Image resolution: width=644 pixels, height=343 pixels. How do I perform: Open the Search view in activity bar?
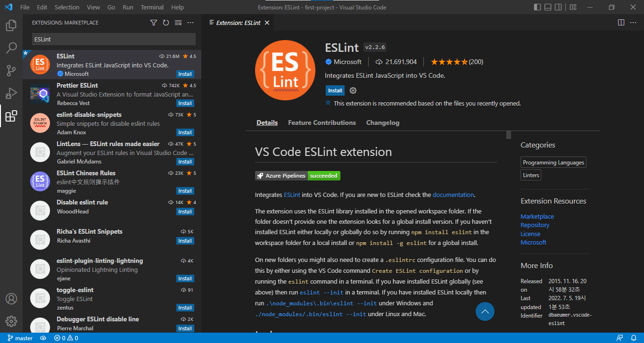point(11,48)
